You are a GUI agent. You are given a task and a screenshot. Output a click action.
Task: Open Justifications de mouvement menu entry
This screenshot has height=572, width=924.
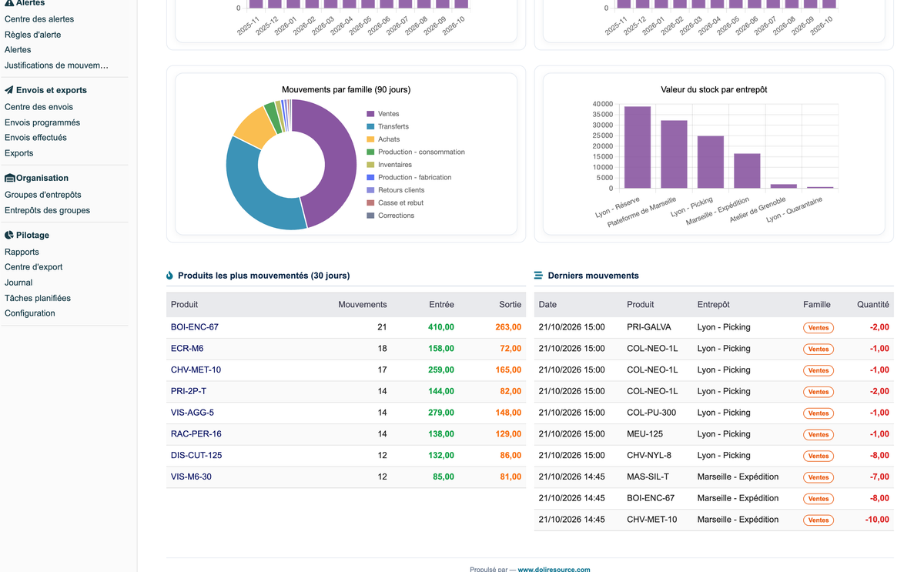56,65
